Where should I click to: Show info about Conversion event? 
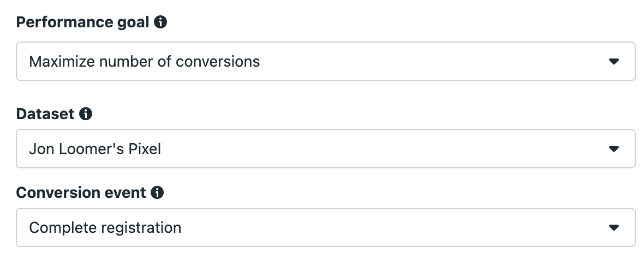click(x=157, y=192)
